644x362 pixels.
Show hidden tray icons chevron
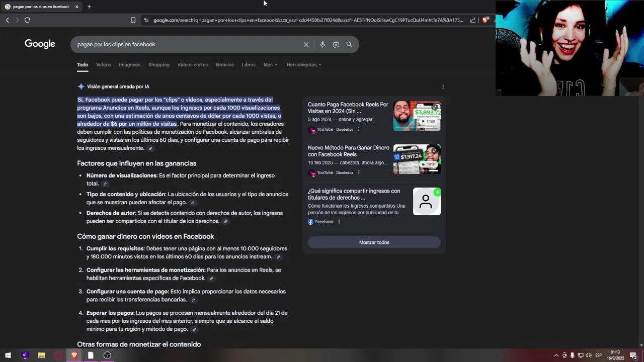click(556, 355)
